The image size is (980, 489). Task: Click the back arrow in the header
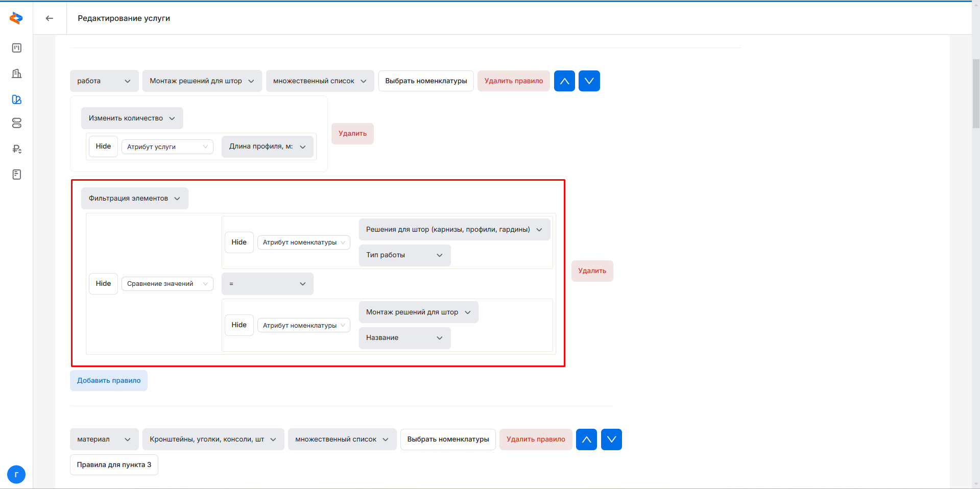point(50,18)
